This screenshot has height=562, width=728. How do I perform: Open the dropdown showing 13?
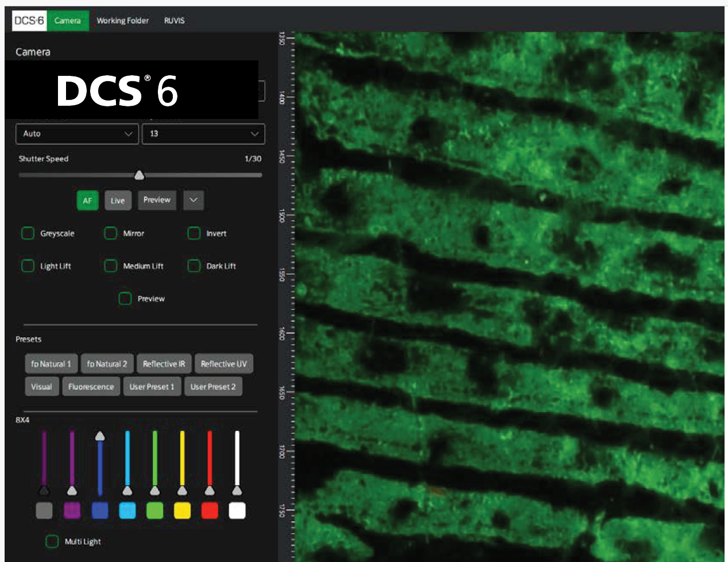coord(203,133)
